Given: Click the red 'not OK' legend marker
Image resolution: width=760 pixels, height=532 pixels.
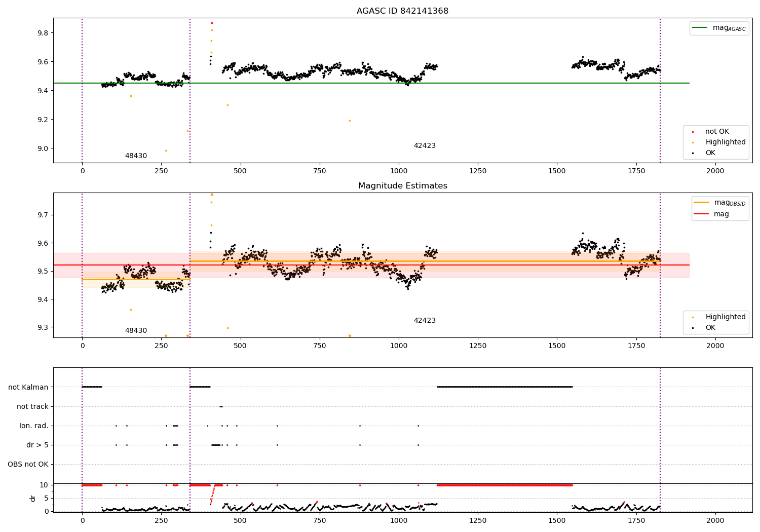Looking at the screenshot, I should pos(693,132).
